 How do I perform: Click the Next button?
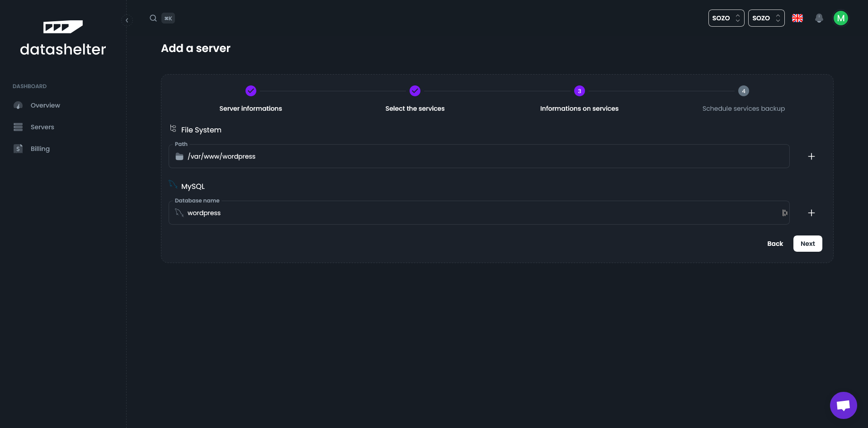click(x=807, y=244)
